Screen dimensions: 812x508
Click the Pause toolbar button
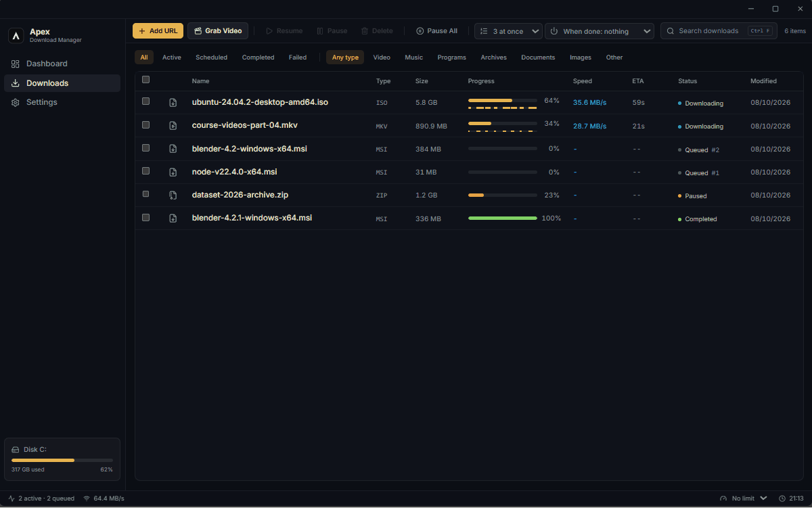click(x=332, y=31)
